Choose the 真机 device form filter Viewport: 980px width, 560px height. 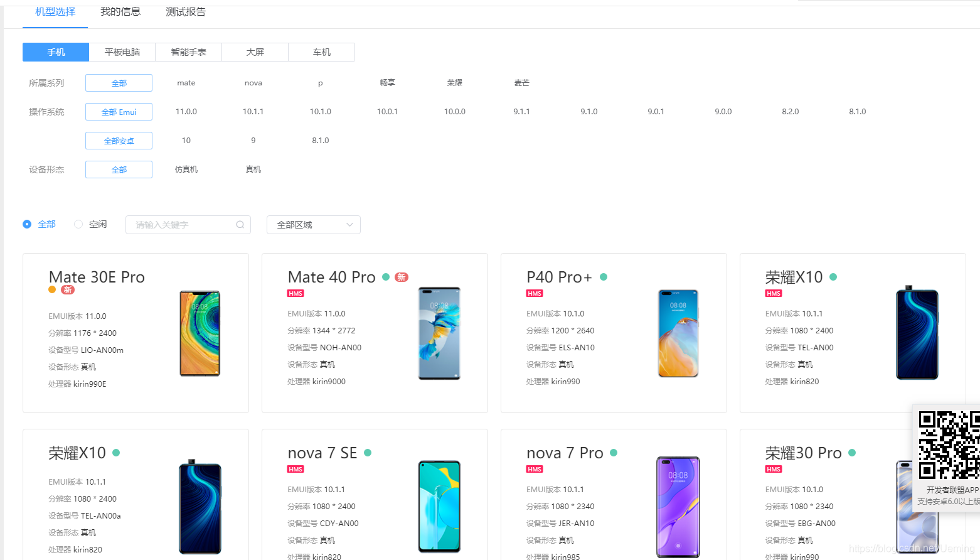click(x=253, y=170)
